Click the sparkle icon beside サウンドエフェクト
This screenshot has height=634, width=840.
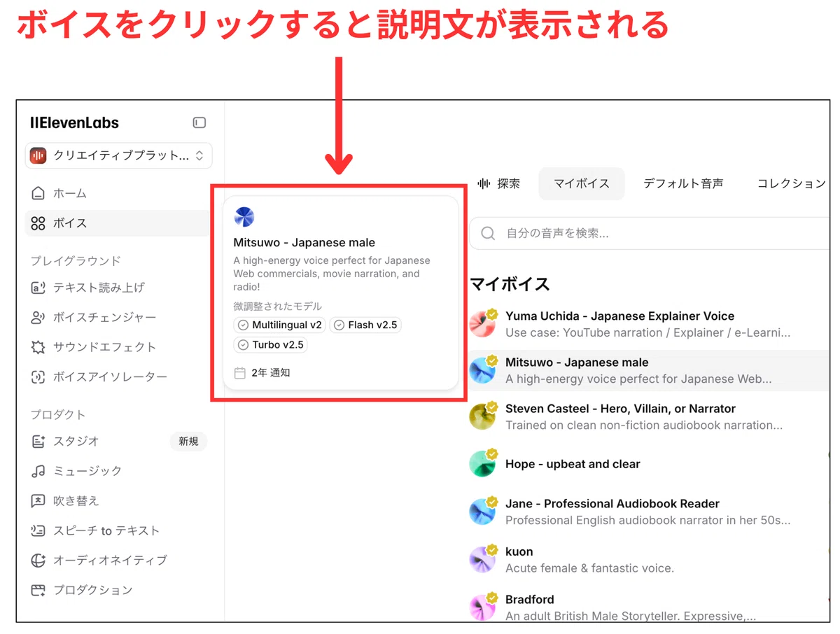point(38,347)
